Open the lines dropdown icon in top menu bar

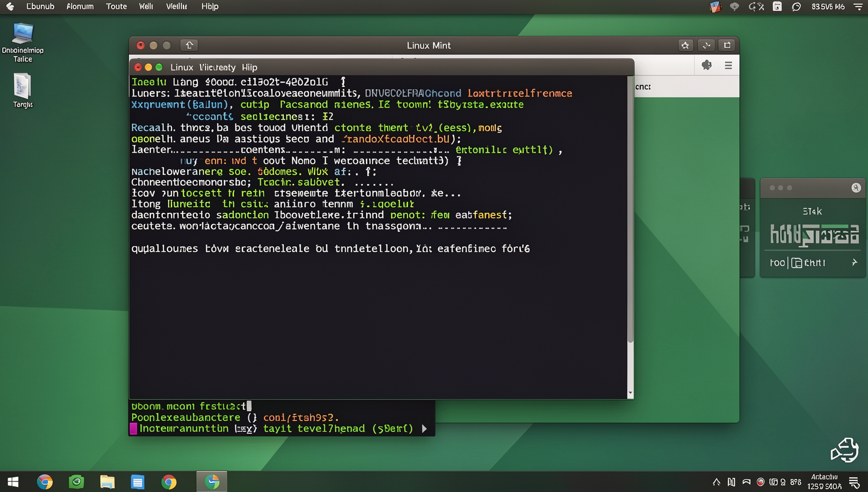858,7
